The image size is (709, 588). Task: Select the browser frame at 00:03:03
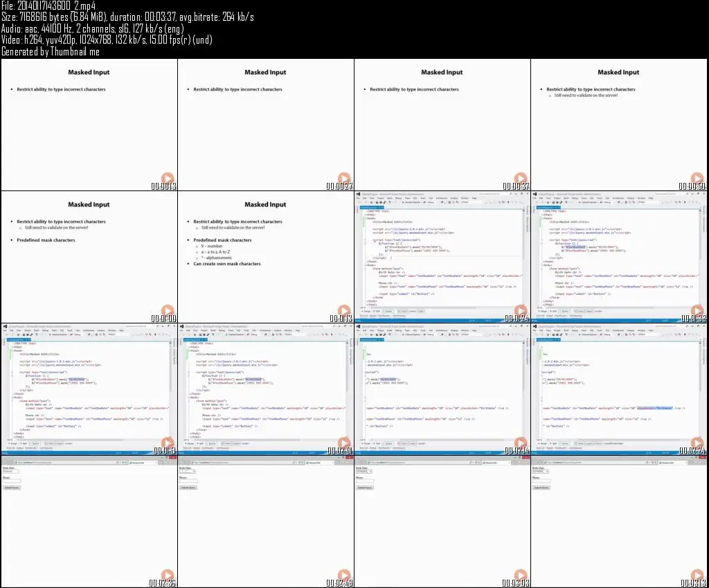tap(442, 522)
